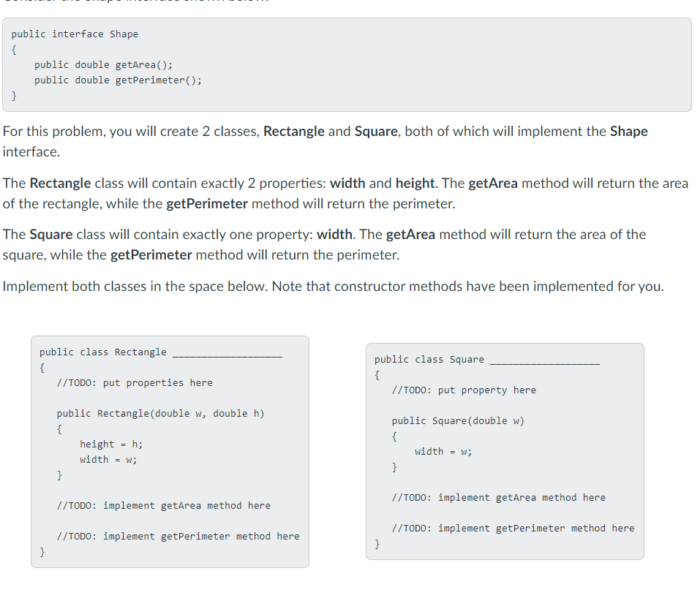Click the 'implement getArea' TODO in Square
This screenshot has height=598, width=700.
point(497,497)
